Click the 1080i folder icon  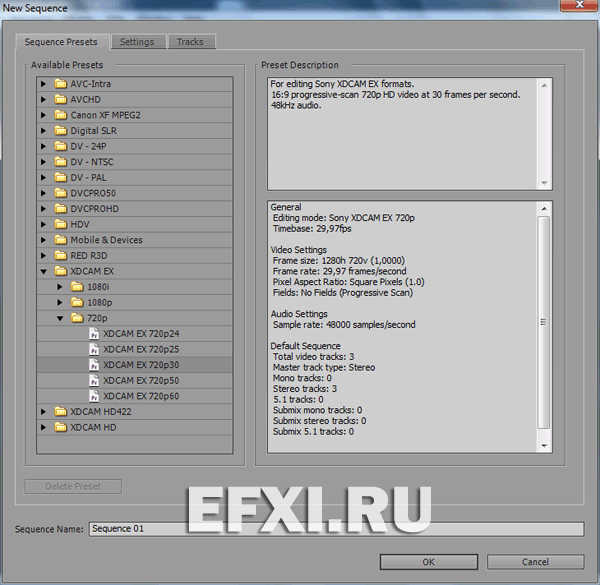click(77, 287)
